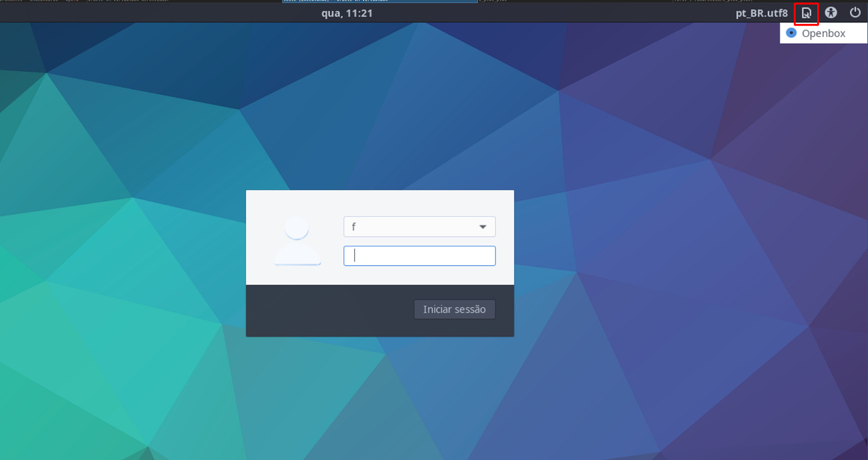This screenshot has width=868, height=460.
Task: Open the pt_BR.utf8 language menu
Action: (x=761, y=13)
